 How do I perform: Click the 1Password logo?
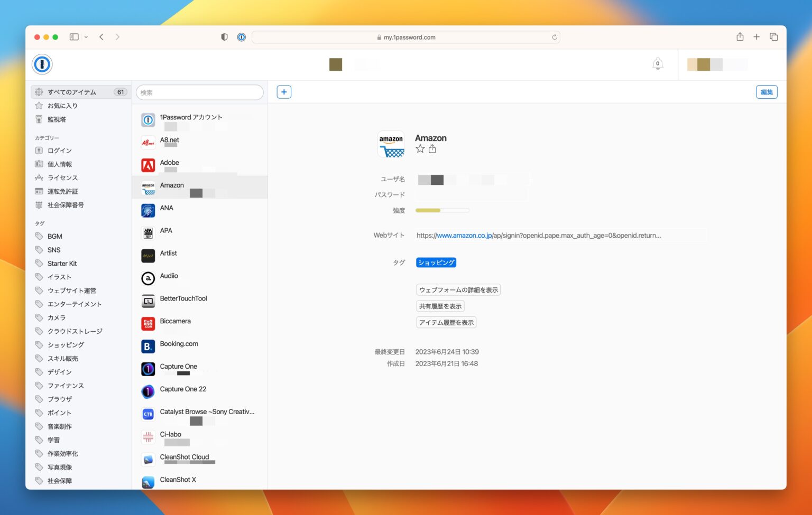point(42,64)
